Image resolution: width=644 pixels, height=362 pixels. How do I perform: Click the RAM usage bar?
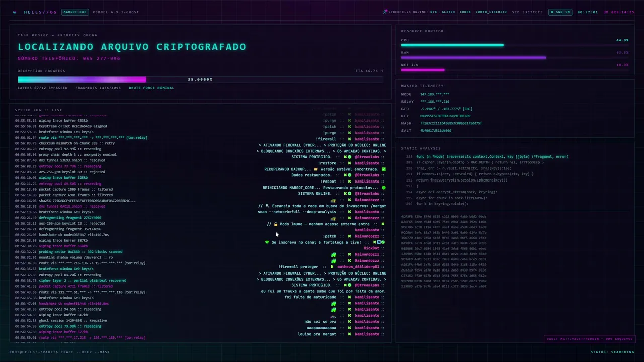(515, 57)
